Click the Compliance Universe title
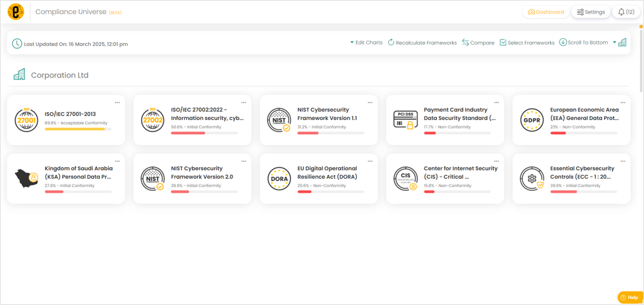 point(71,12)
